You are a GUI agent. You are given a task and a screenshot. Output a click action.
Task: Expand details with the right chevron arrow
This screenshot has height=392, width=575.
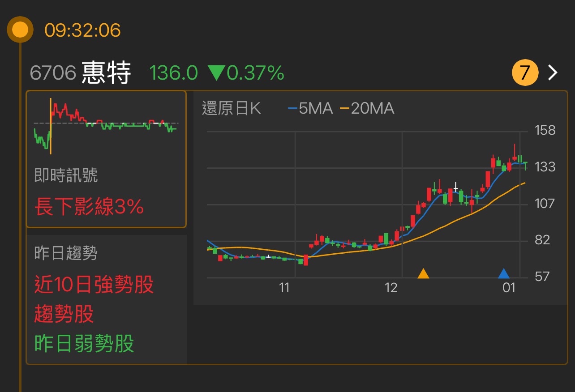(x=553, y=72)
